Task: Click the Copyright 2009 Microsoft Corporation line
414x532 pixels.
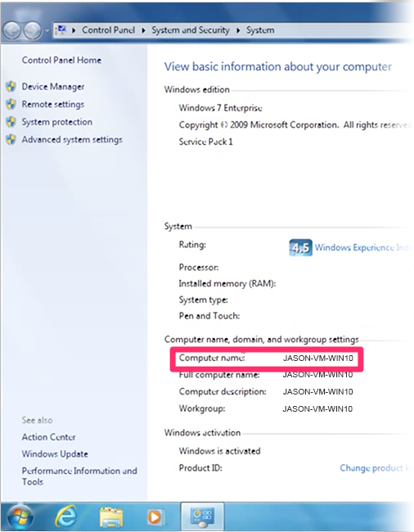Action: (x=295, y=125)
